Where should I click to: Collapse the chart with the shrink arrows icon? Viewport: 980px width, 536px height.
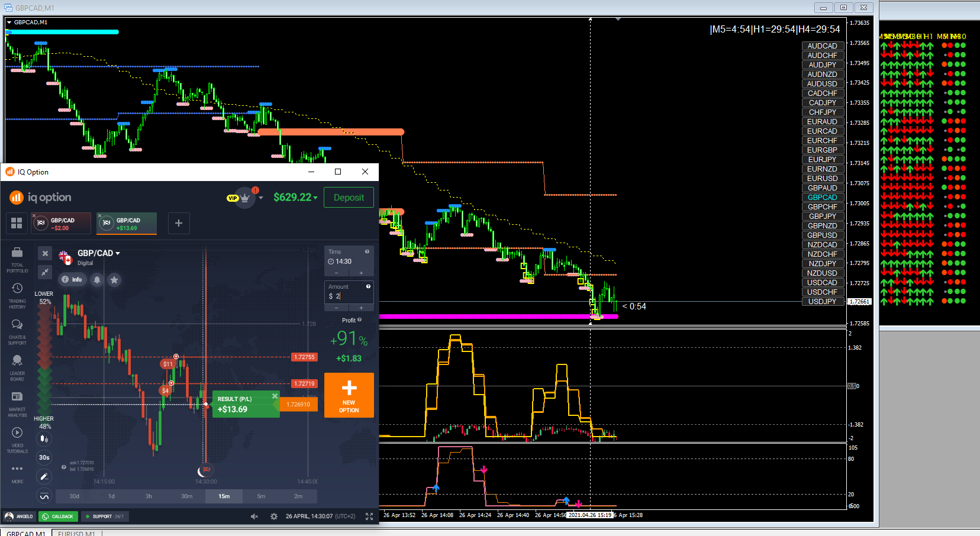click(45, 272)
